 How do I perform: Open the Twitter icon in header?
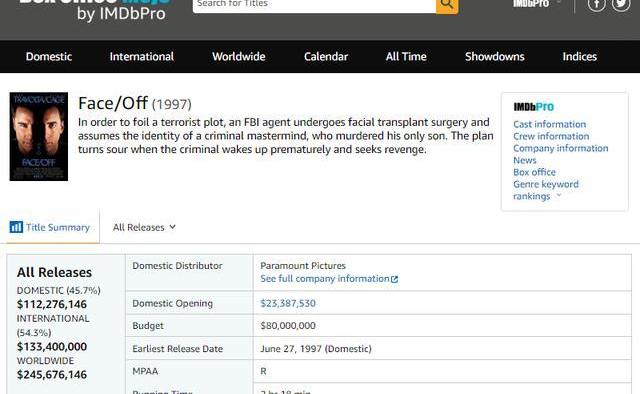621,4
